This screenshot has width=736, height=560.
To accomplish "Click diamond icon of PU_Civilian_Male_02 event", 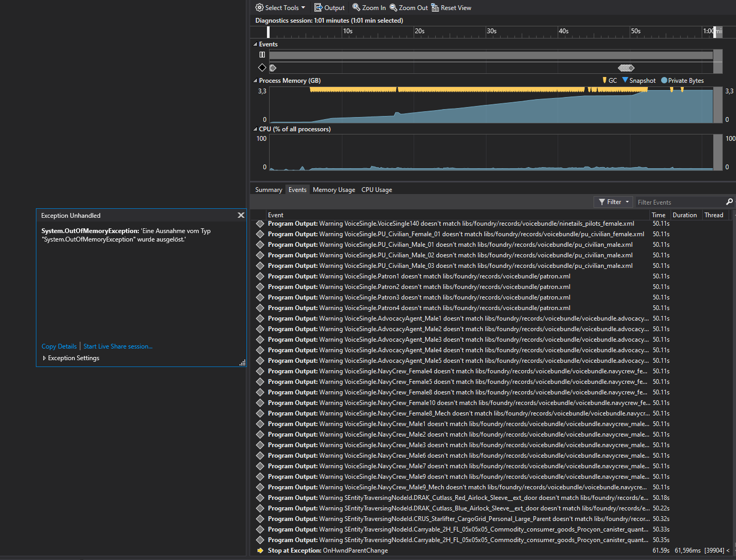I will point(260,255).
